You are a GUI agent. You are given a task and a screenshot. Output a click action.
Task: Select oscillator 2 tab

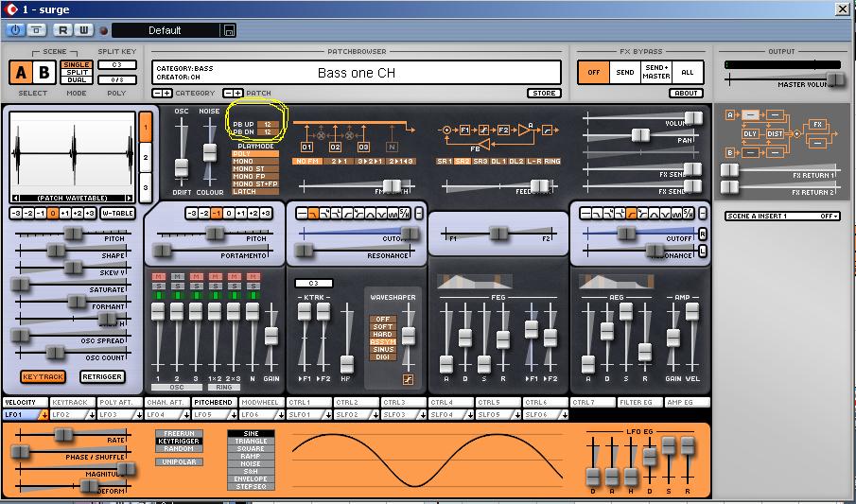[146, 157]
